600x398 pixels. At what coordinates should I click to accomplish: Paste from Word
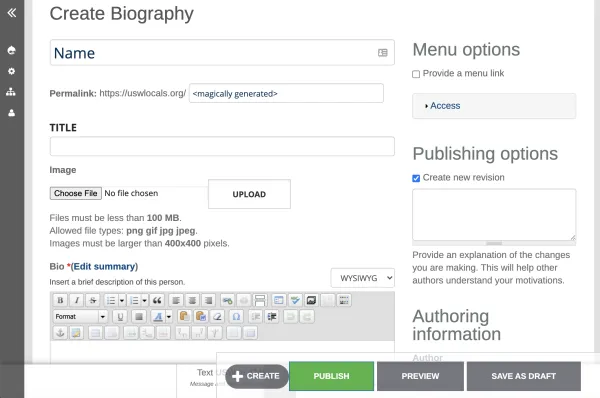(201, 316)
